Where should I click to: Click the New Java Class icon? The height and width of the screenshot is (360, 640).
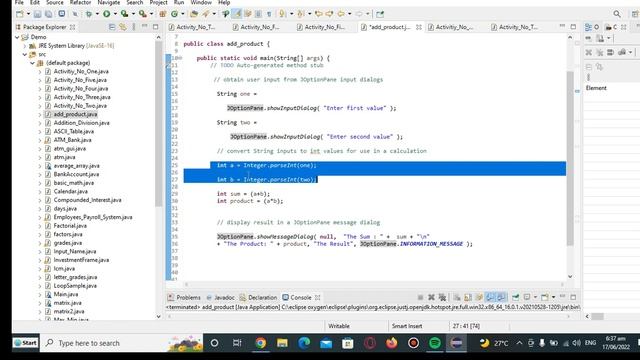click(x=174, y=14)
